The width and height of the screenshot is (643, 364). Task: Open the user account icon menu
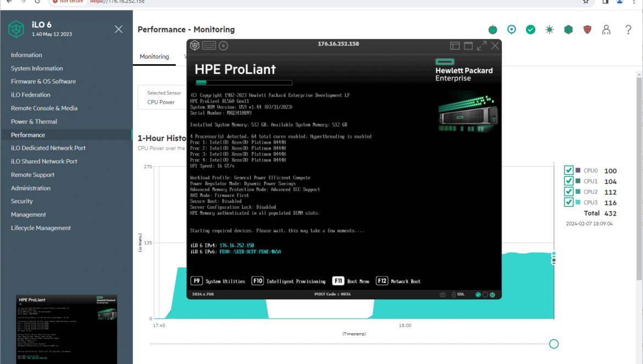coord(606,30)
